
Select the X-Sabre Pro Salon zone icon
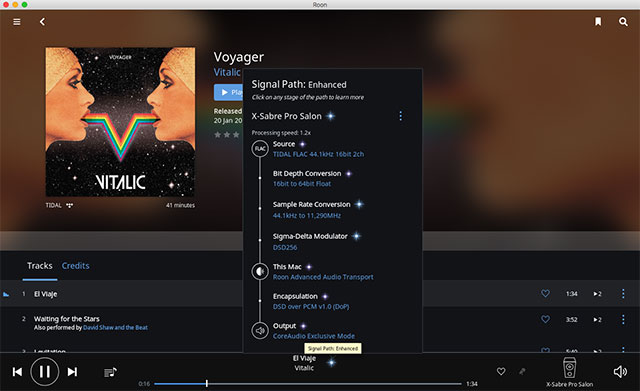[569, 368]
